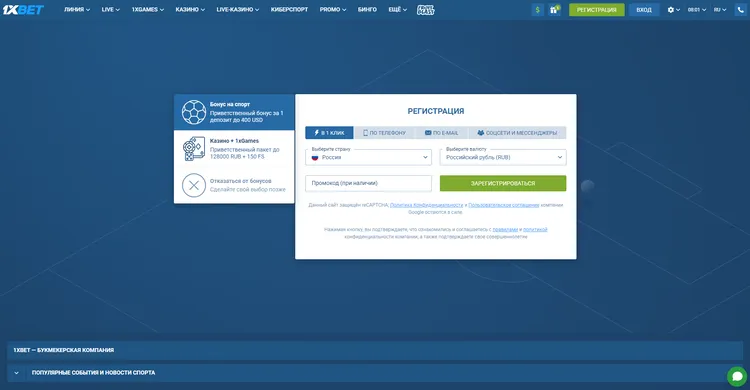Expand the 1XGAMES menu
Screen dimensions: 750x390
coord(148,10)
